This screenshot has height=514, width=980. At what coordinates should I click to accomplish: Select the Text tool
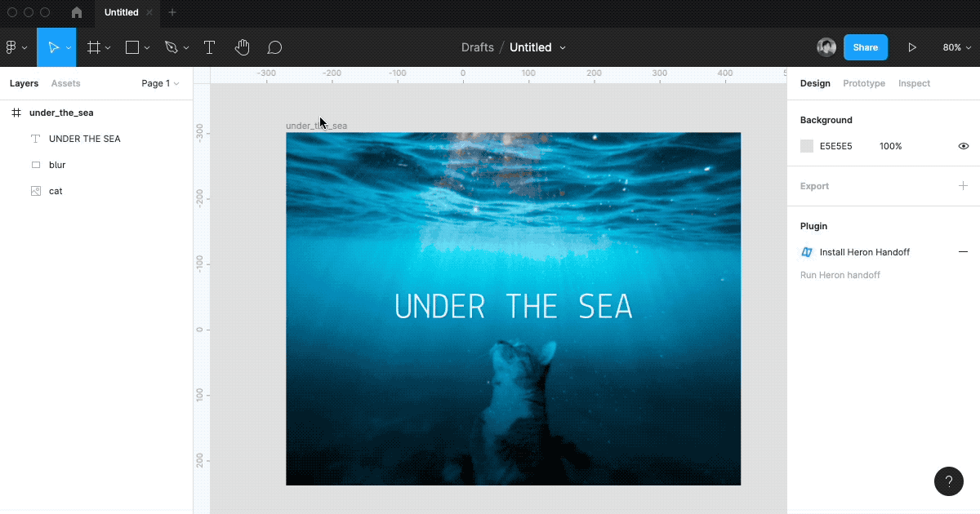209,47
